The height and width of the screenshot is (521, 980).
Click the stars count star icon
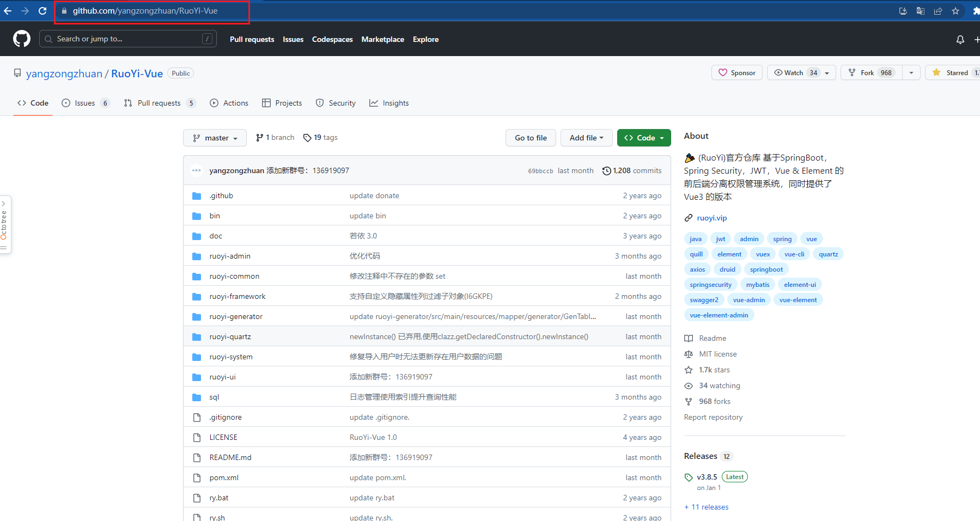click(689, 370)
